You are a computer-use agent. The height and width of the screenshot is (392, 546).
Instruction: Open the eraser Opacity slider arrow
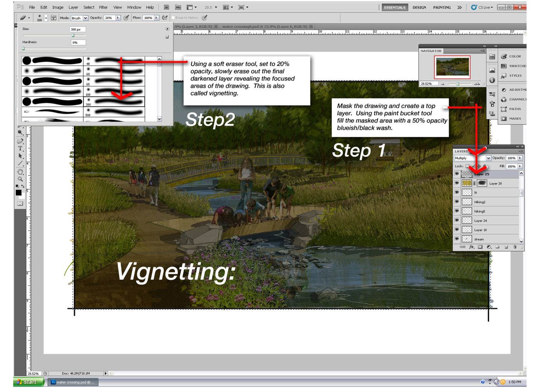click(118, 18)
